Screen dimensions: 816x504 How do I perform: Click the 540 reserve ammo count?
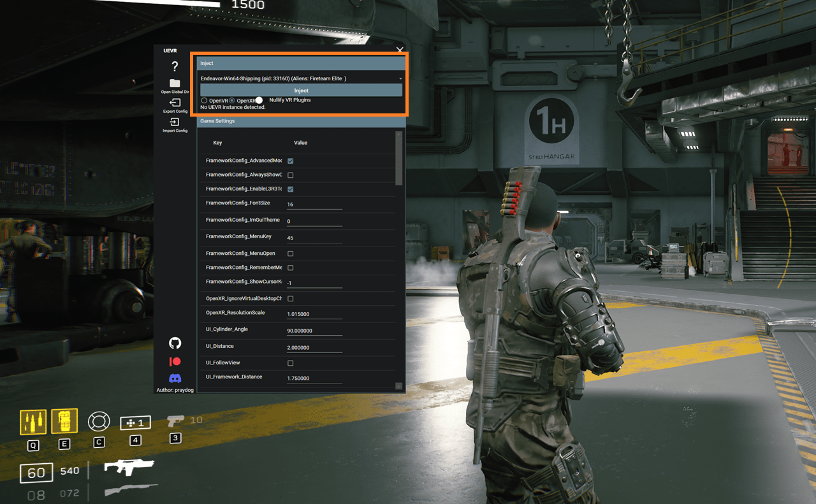[x=70, y=471]
